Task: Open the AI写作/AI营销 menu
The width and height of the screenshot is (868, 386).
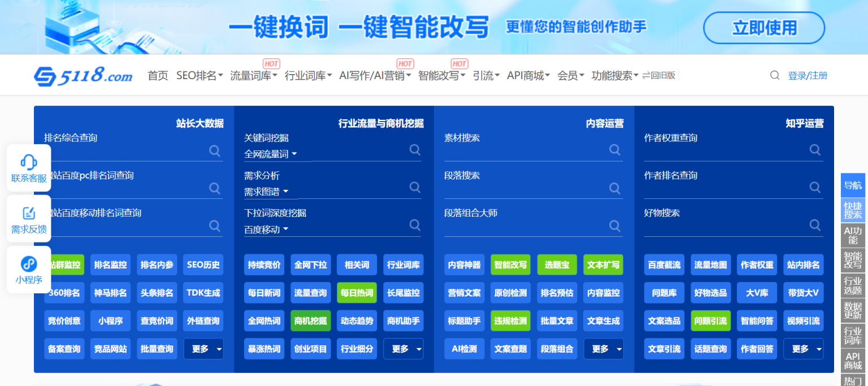Action: click(x=374, y=75)
